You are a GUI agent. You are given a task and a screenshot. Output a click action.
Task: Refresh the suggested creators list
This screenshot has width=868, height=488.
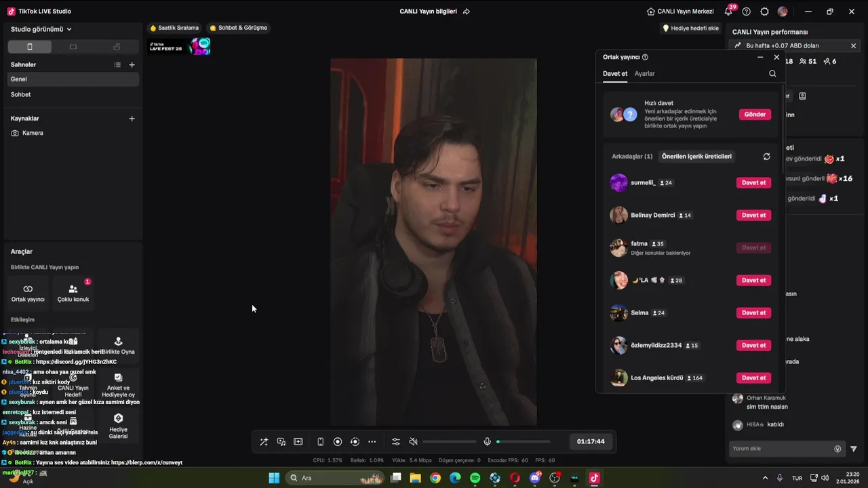[x=766, y=157]
